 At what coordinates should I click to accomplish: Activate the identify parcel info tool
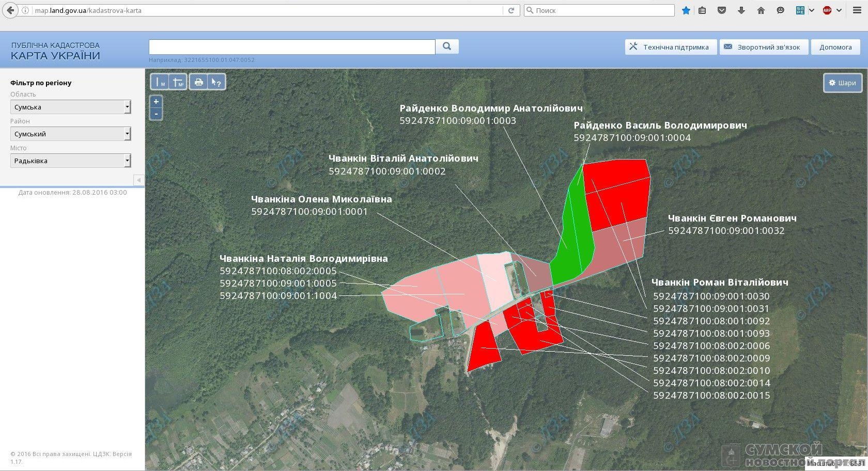point(216,82)
